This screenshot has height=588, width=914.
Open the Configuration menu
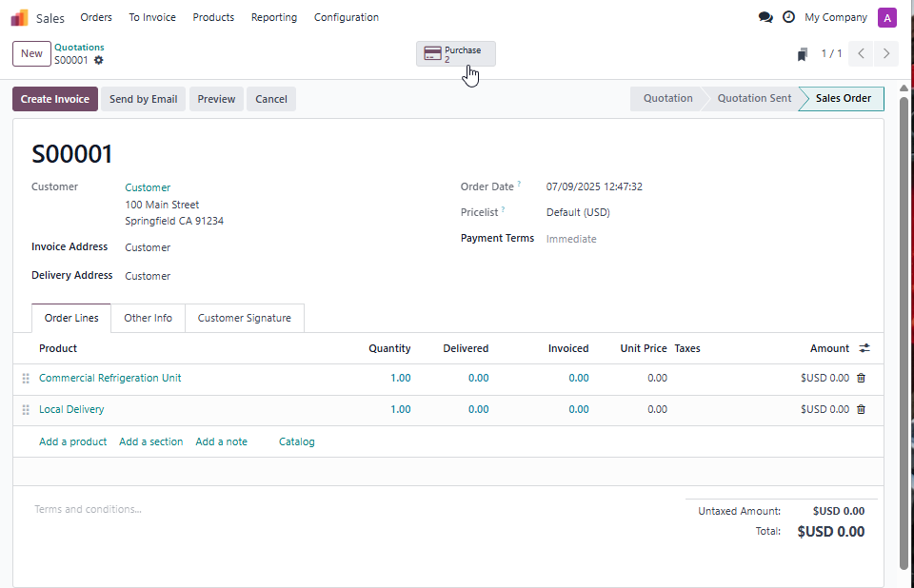pyautogui.click(x=346, y=17)
